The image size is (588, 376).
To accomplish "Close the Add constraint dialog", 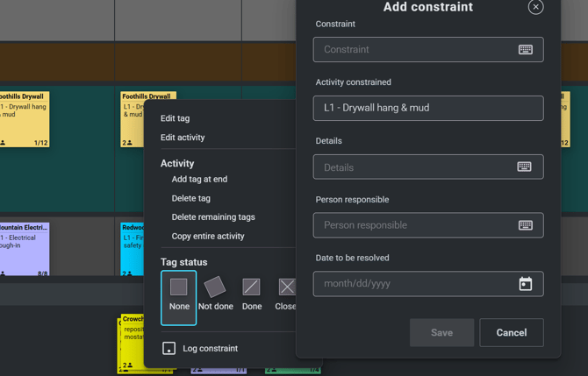I will click(535, 7).
